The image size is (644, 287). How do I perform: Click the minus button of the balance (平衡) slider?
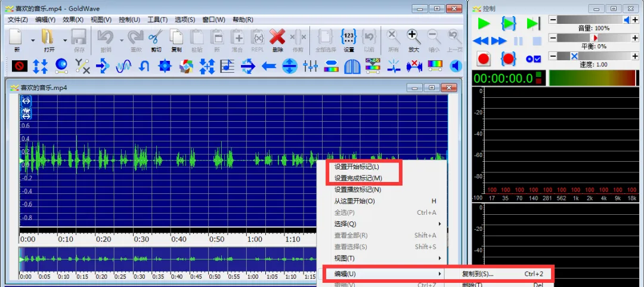[x=553, y=38]
